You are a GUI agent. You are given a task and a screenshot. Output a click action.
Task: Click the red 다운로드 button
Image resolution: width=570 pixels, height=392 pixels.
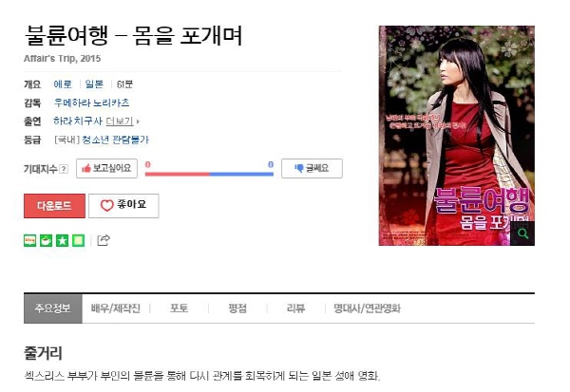pyautogui.click(x=54, y=206)
